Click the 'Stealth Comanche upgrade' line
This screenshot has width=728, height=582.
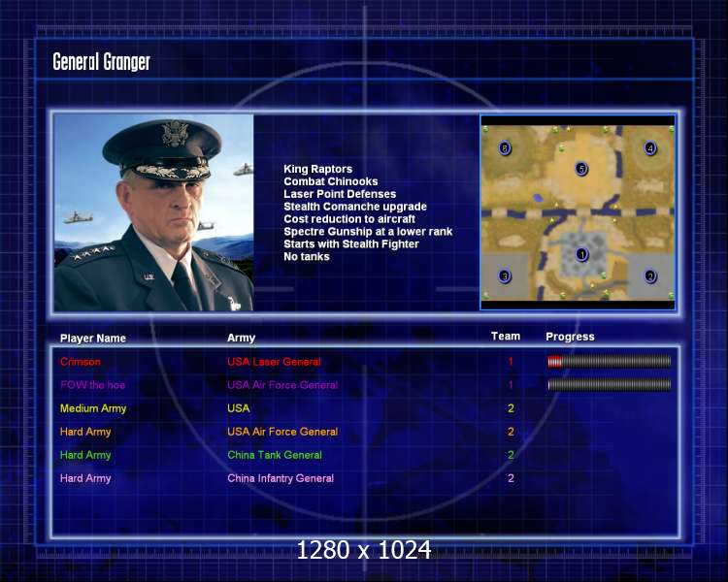[355, 207]
